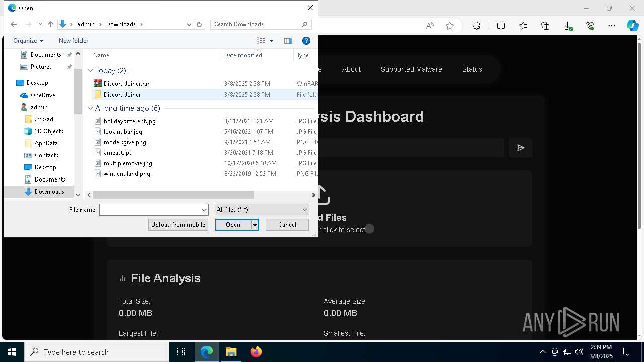The image size is (644, 362).
Task: Open Supported Malware navigation item
Action: coord(411,69)
